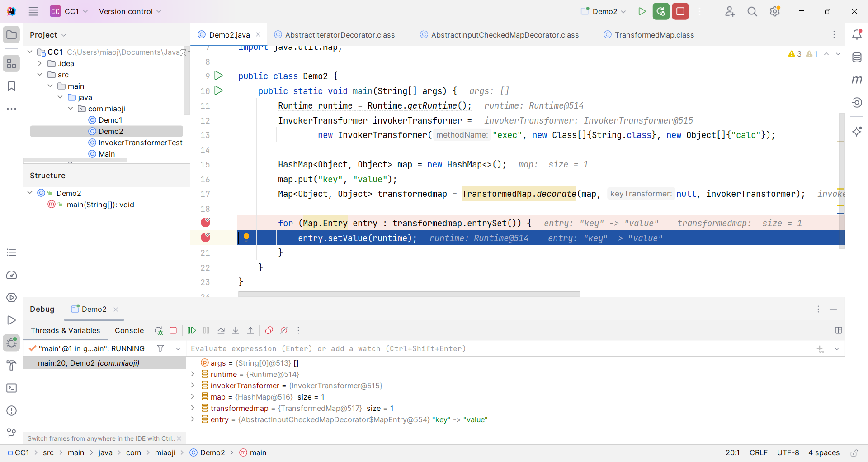Screen dimensions: 868x462
Task: Select InvokerTransformerTest in the Project tree
Action: (x=140, y=143)
